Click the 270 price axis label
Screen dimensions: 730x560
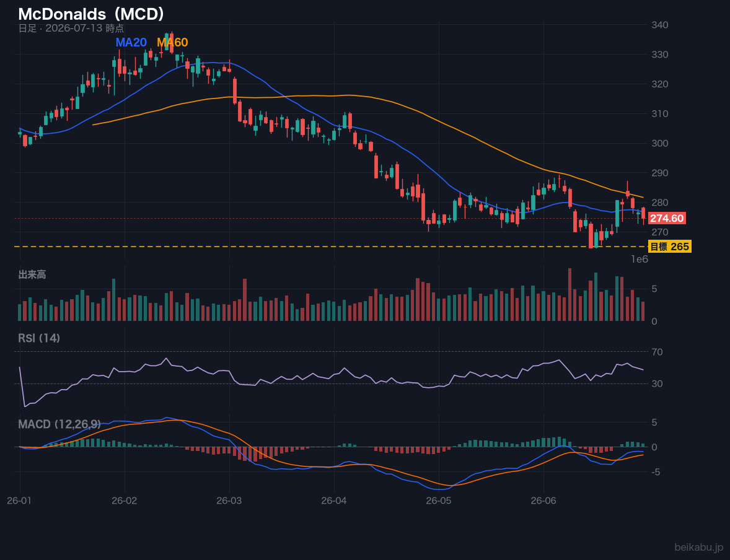point(660,232)
